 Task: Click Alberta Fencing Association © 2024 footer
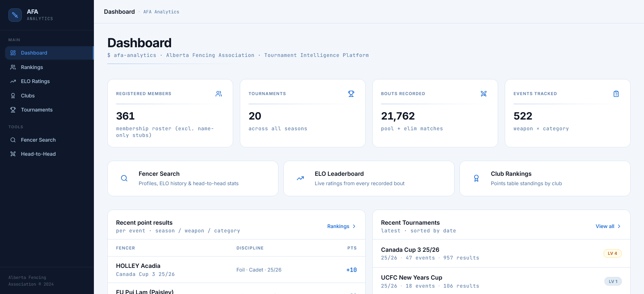pos(31,281)
